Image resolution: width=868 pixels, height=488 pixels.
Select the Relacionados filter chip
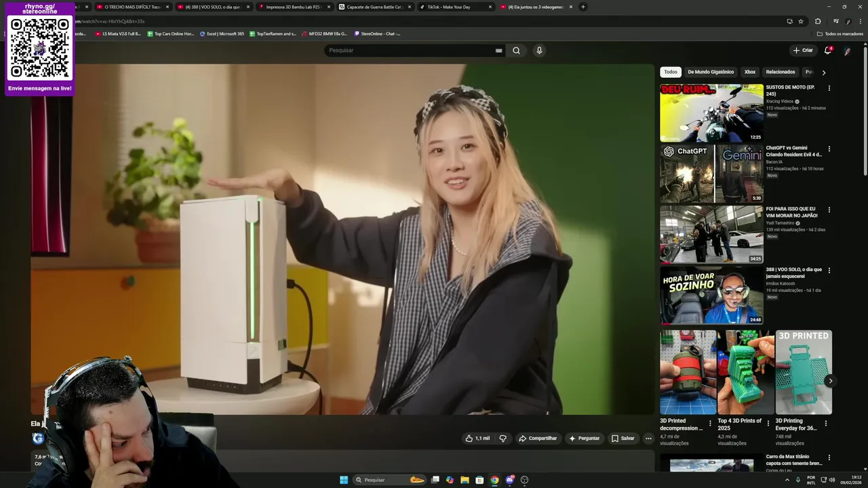[x=781, y=72]
